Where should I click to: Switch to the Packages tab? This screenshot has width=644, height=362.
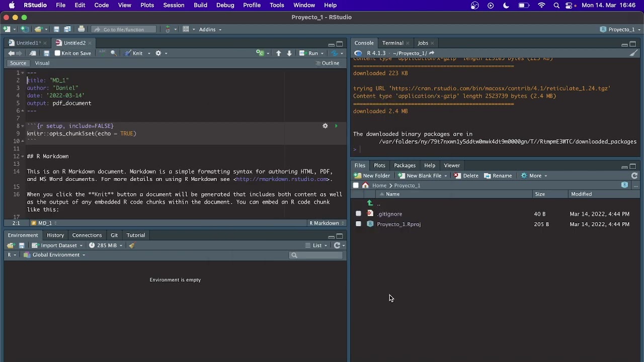pyautogui.click(x=405, y=165)
